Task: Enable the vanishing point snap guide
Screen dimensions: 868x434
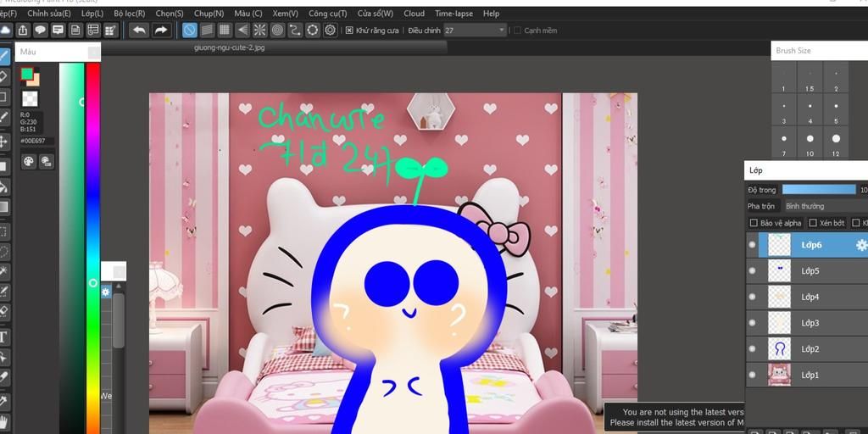Action: pos(242,30)
